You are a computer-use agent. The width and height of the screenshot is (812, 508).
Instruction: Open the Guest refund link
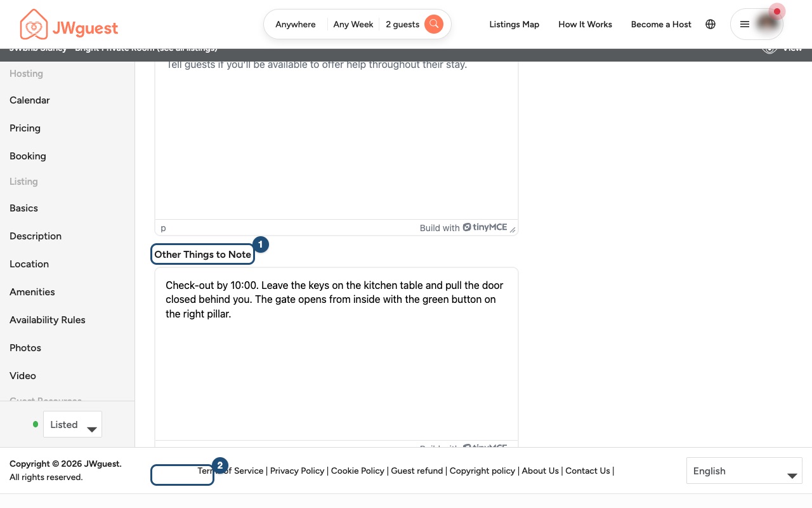pos(417,471)
